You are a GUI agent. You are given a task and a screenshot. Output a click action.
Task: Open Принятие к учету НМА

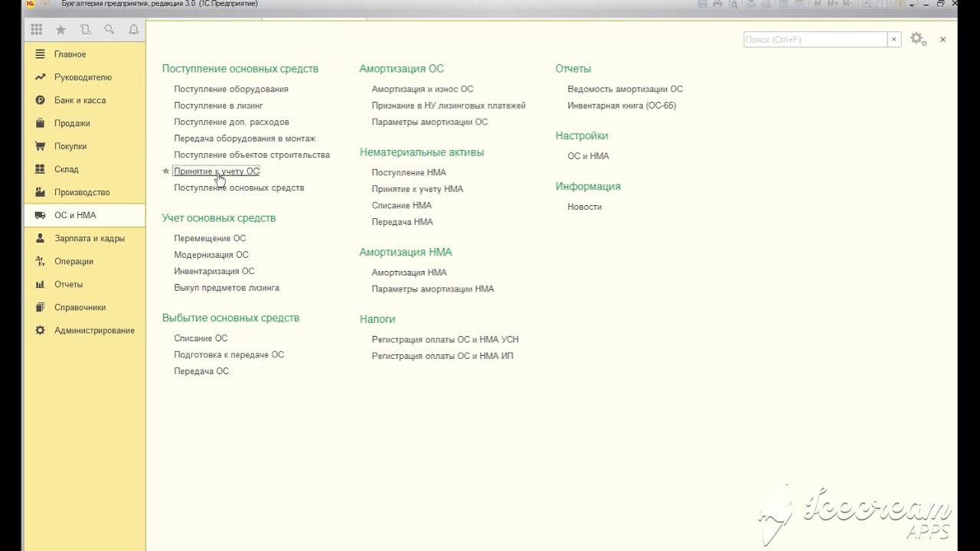pyautogui.click(x=417, y=189)
